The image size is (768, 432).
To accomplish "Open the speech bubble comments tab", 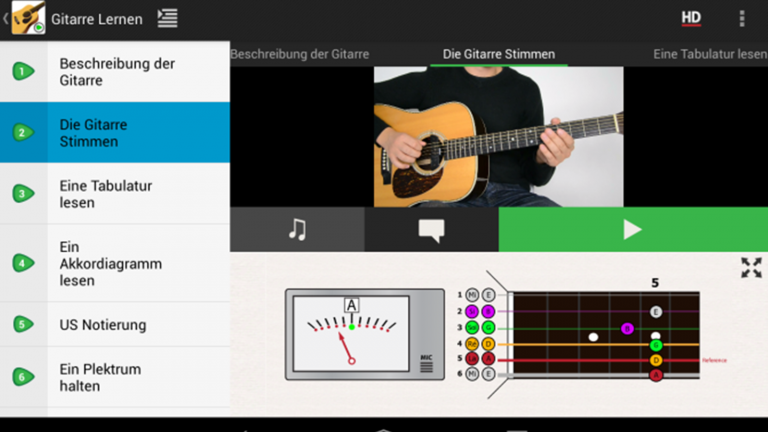I will [x=431, y=230].
